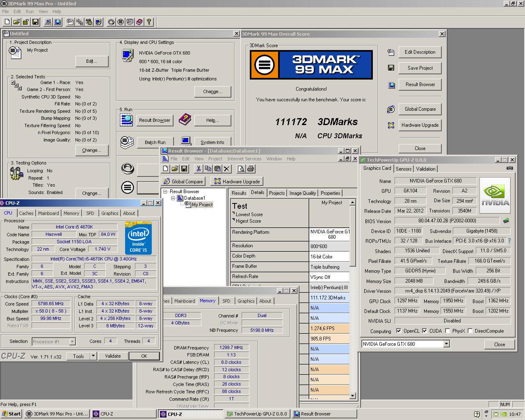The width and height of the screenshot is (525, 420).
Task: Open Image Quality tab in Result Browser
Action: [x=303, y=193]
